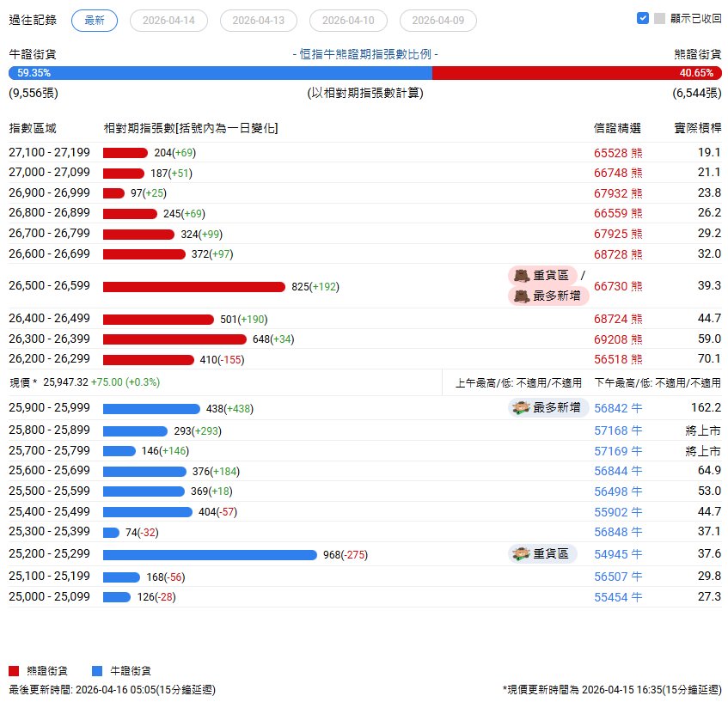Click the red bar for 26,300 - 26,399

174,339
